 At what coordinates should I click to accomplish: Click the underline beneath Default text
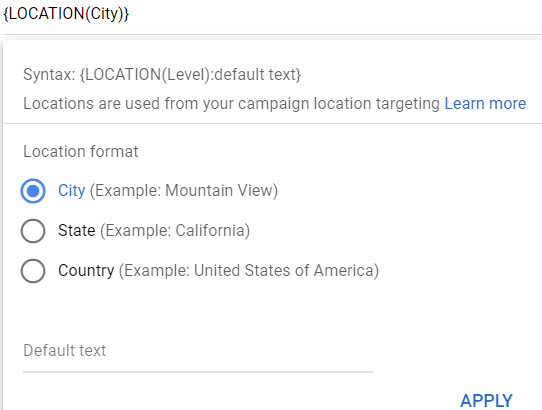pos(198,372)
